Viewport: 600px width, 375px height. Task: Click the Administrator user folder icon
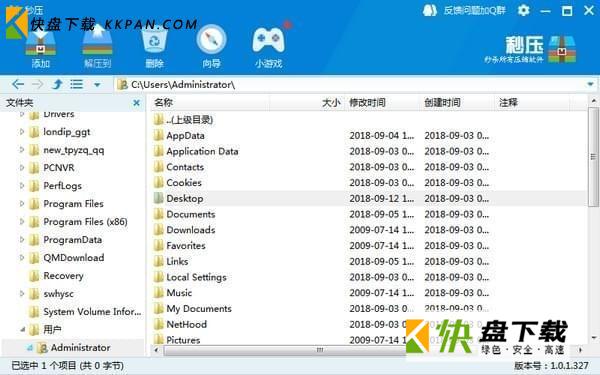click(x=42, y=347)
